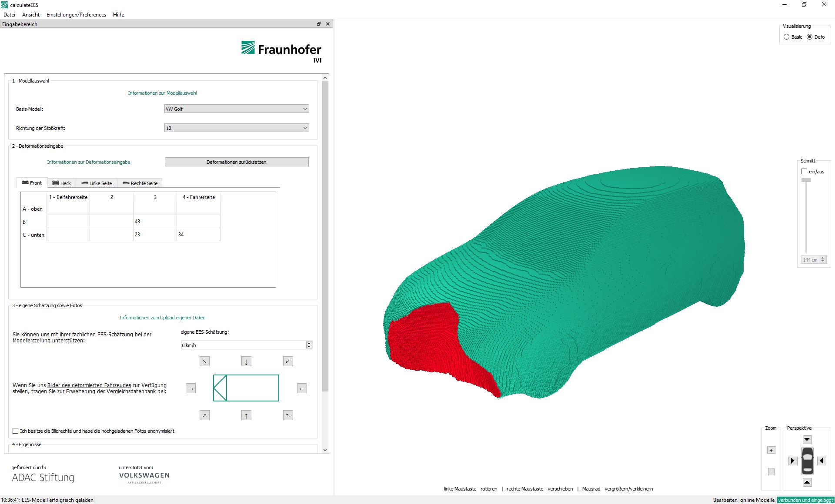Screen dimensions: 835x504
Task: Click the '1 - Beifahrerseite' column header
Action: (68, 197)
